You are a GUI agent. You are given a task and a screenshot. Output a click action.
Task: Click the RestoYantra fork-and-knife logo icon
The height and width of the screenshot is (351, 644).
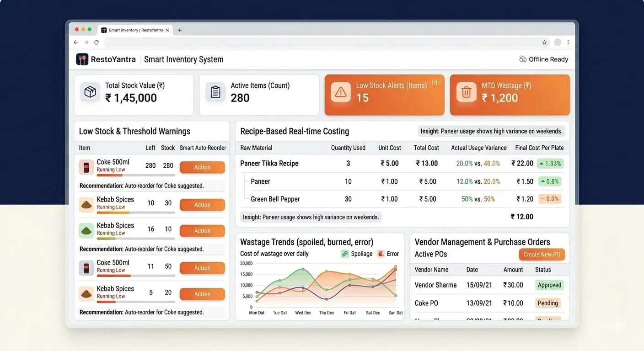tap(82, 59)
